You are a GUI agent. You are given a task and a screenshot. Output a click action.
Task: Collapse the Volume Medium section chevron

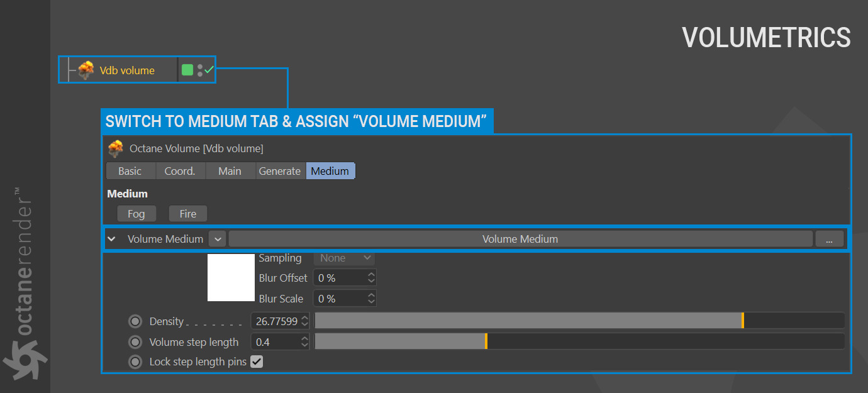[112, 239]
